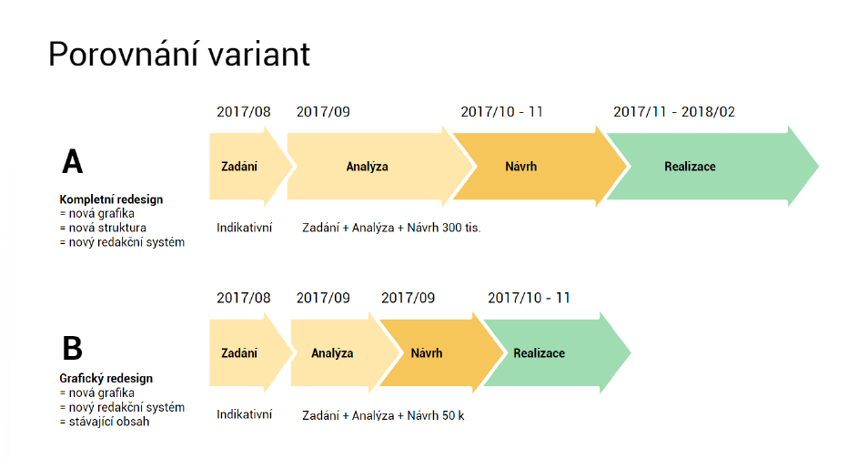Click the orange Návrh arrow in variant B
The image size is (868, 469).
428,353
